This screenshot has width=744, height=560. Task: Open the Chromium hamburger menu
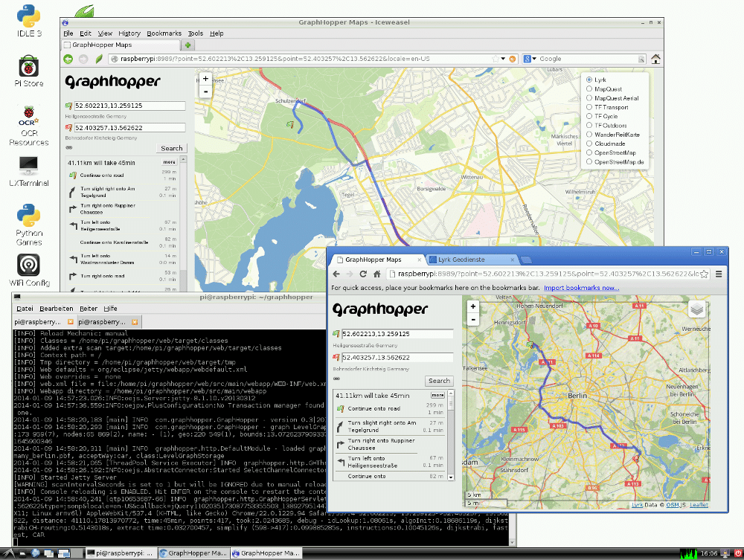717,274
